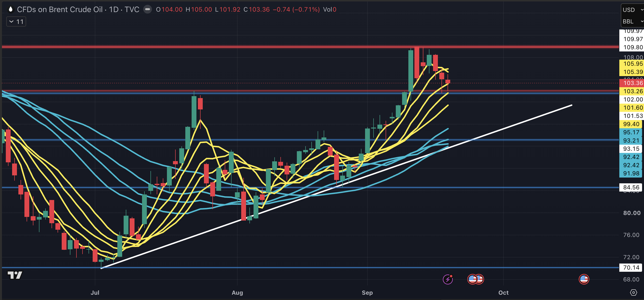Click the Brent Crude Oil drop symbol icon
644x300 pixels.
[x=10, y=9]
